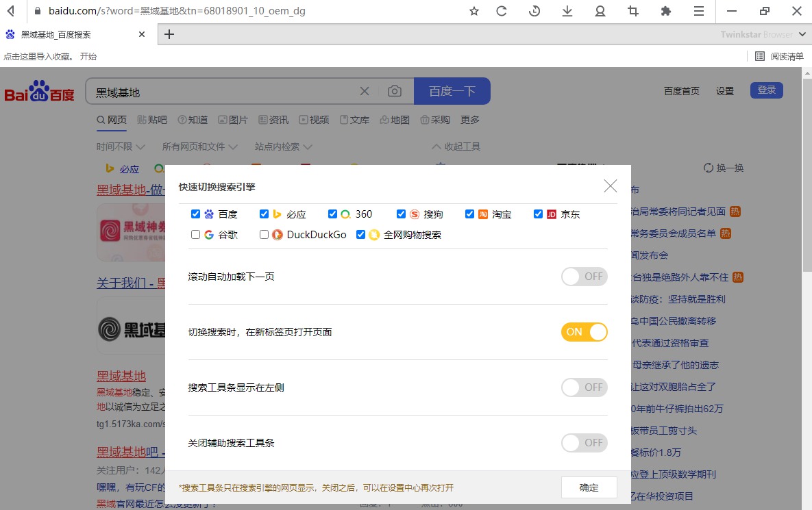Viewport: 812px width, 510px height.
Task: Open the Twinkstar Browser tab list dropdown
Action: [802, 34]
